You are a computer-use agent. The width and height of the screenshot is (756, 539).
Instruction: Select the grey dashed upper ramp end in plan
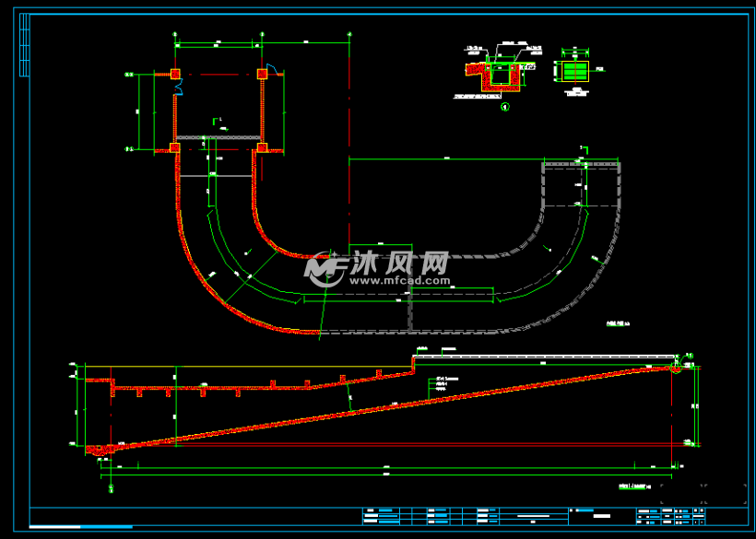[581, 185]
